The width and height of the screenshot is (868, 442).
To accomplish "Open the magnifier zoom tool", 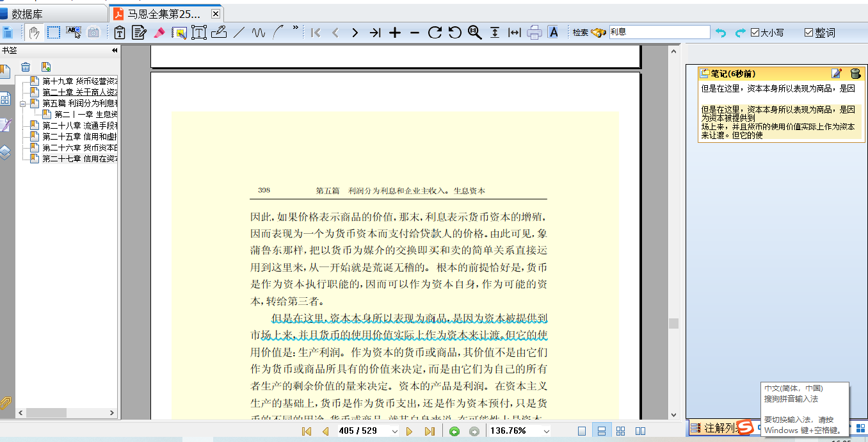I will click(x=474, y=32).
